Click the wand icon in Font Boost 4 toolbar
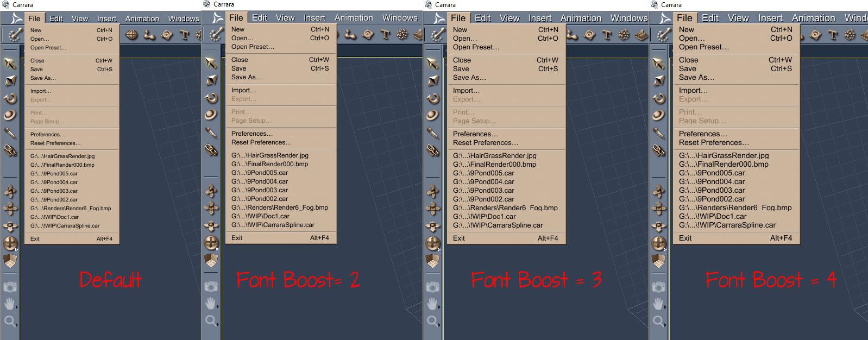This screenshot has height=340, width=868. [x=663, y=35]
